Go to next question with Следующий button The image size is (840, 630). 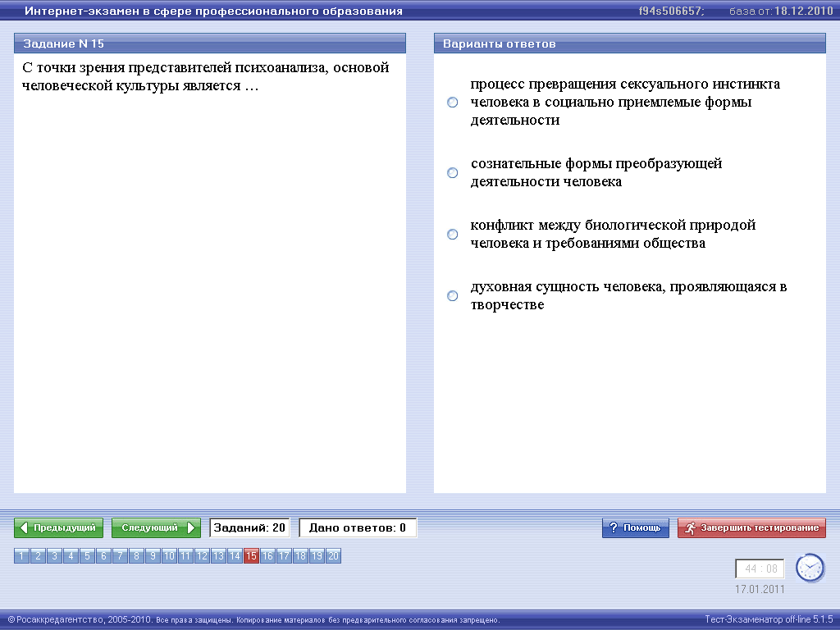tap(156, 527)
